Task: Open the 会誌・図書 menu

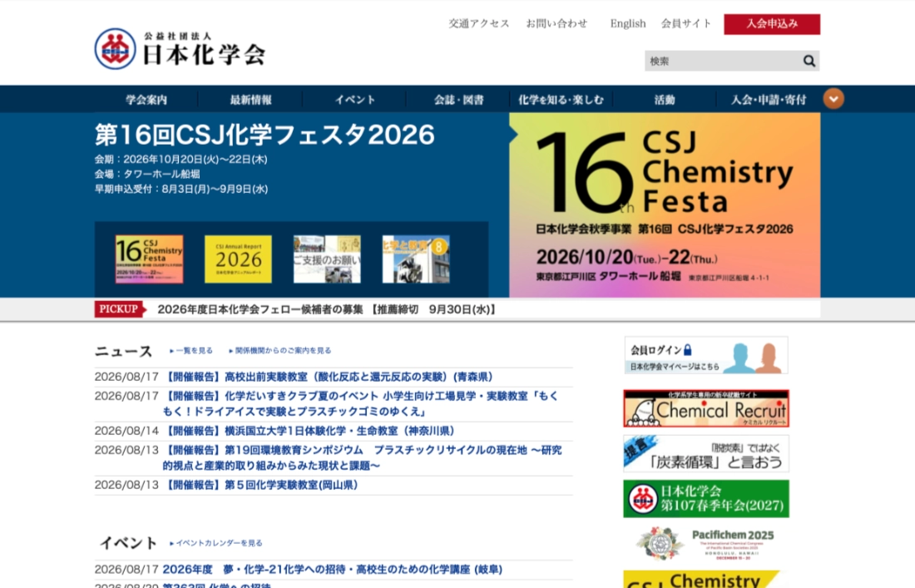Action: [458, 100]
